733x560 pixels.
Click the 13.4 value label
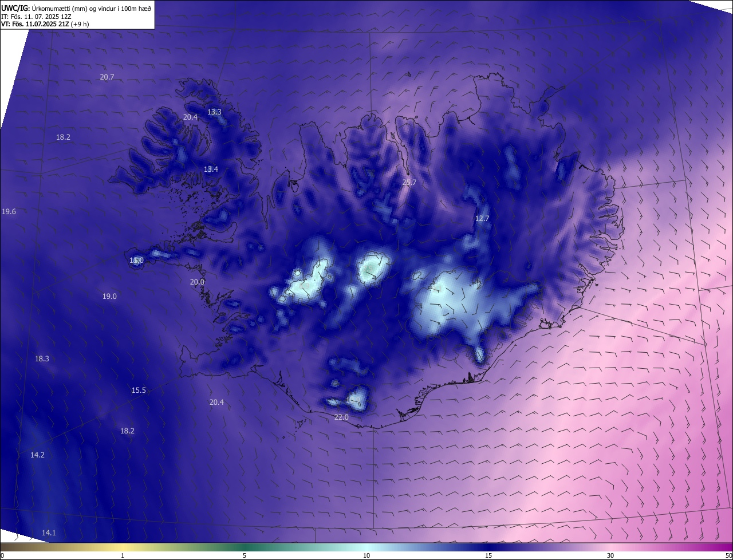211,169
